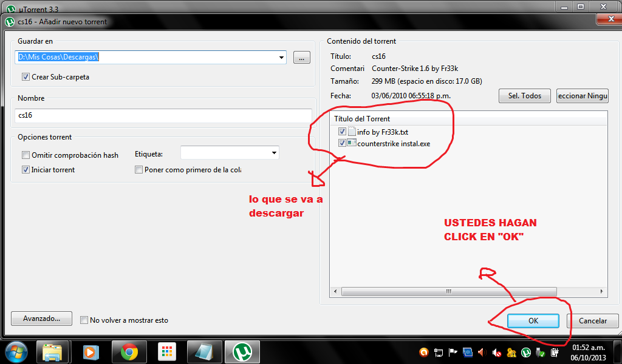Viewport: 622px width, 364px height.
Task: Open the network connection tray icon
Action: (439, 352)
